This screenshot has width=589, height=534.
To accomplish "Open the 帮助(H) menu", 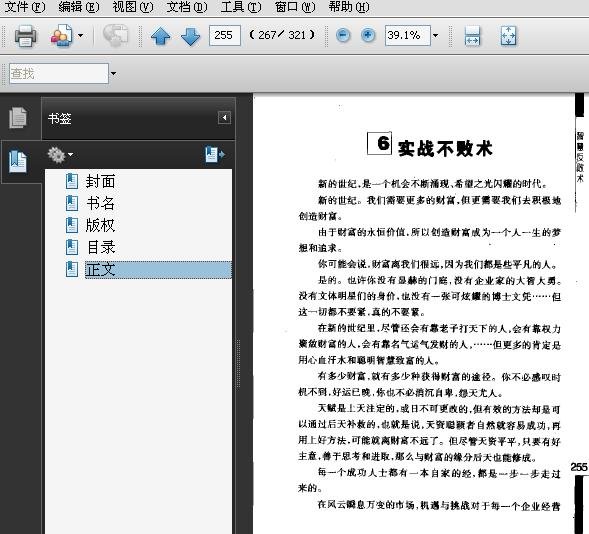I will tap(349, 7).
